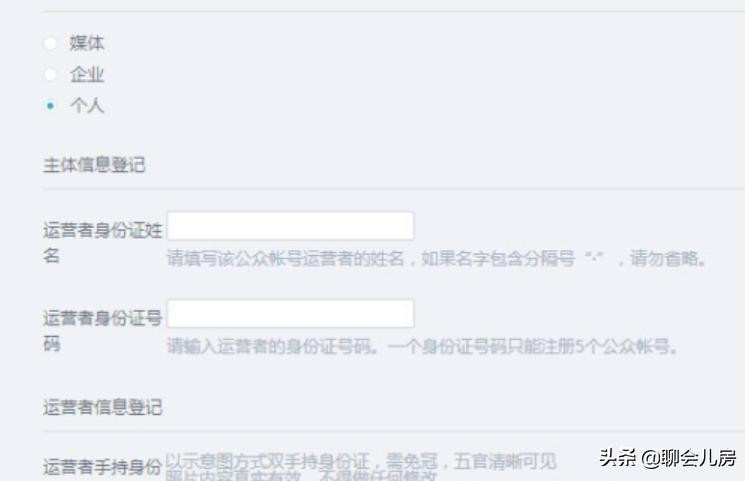Click the name hint about 分隔号
Image resolution: width=750 pixels, height=481 pixels.
[x=436, y=259]
